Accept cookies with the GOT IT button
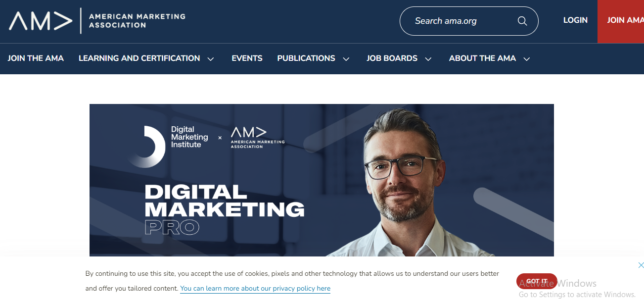Viewport: 644px width, 304px height. point(537,281)
